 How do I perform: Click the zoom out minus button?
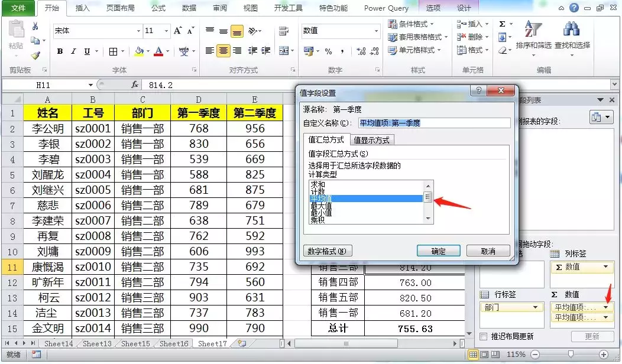(535, 355)
